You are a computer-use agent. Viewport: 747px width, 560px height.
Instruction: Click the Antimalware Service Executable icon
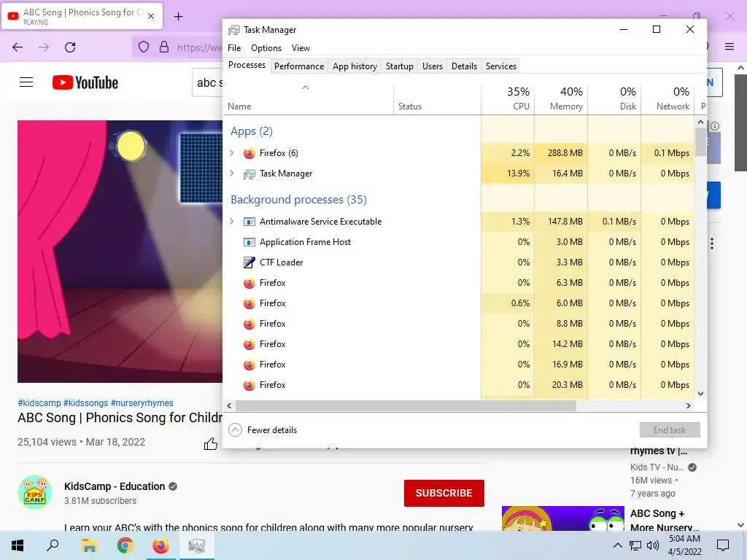click(249, 222)
